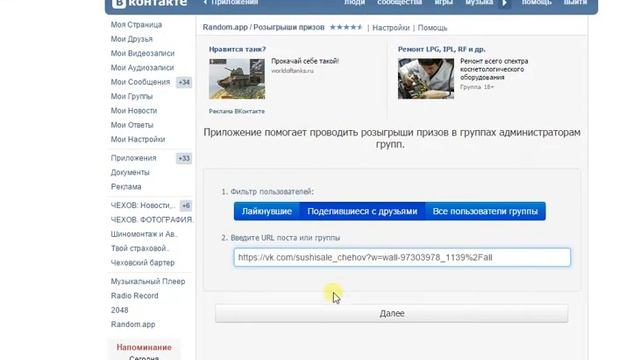Open сообщества in top navigation
Image resolution: width=640 pixels, height=360 pixels.
click(x=399, y=2)
